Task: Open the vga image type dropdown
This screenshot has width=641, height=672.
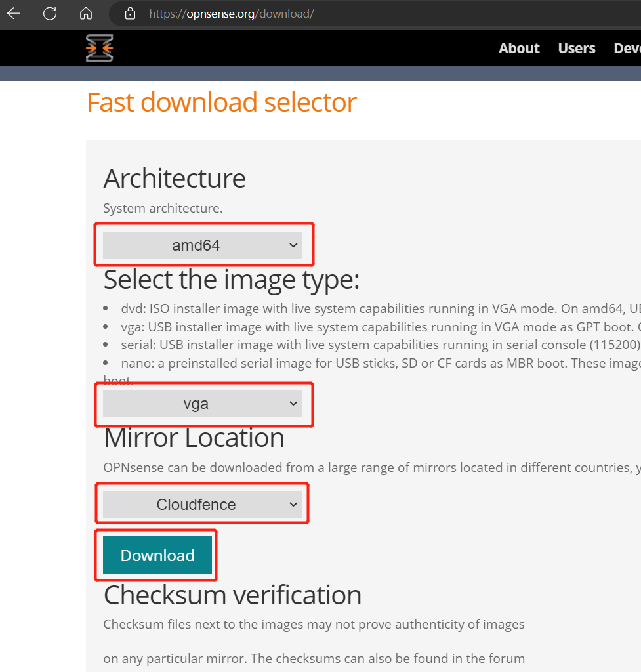Action: click(202, 404)
